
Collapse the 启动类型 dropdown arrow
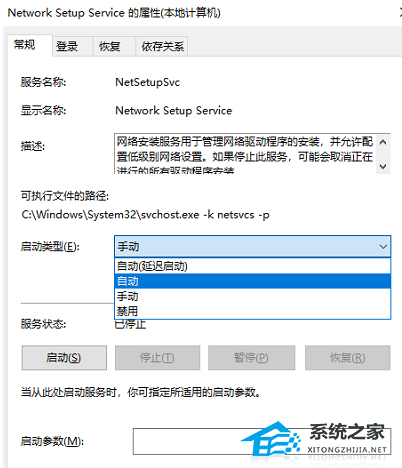pos(383,247)
